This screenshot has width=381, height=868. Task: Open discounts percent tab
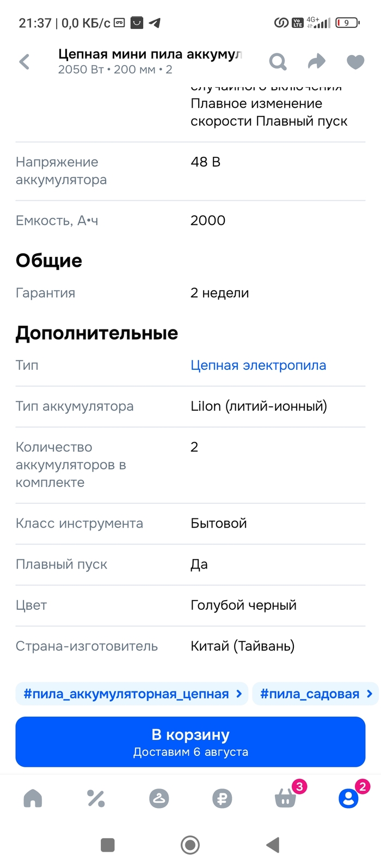click(96, 799)
